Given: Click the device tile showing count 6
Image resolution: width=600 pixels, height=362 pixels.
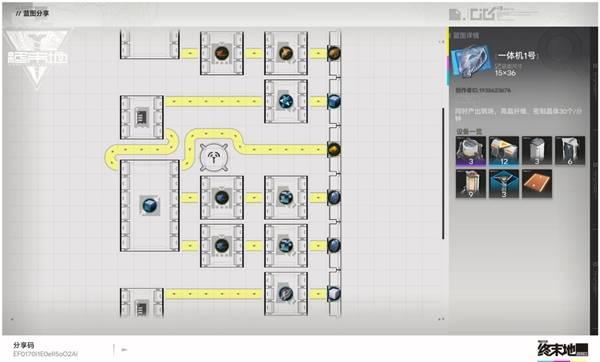Looking at the screenshot, I should 570,151.
